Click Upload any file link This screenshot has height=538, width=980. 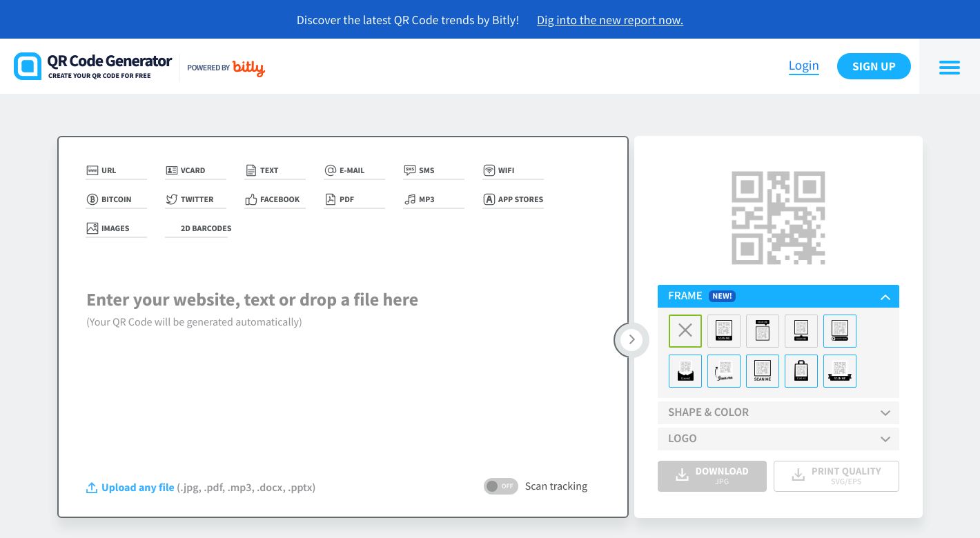coord(130,488)
